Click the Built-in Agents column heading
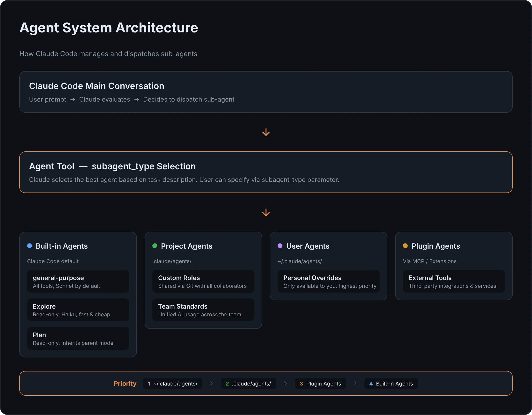Screen dimensions: 532x415 tap(62, 246)
